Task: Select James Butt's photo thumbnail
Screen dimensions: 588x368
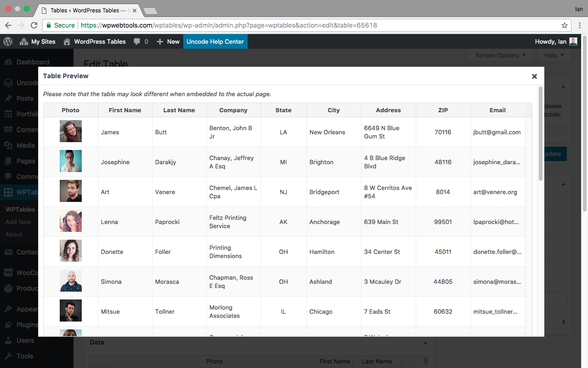Action: (71, 132)
